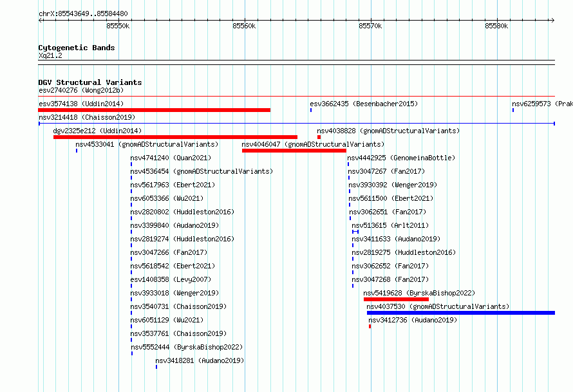Viewport: 573px width, 392px height.
Task: Click nsv3411633 (Audano2019) label
Action: point(396,239)
